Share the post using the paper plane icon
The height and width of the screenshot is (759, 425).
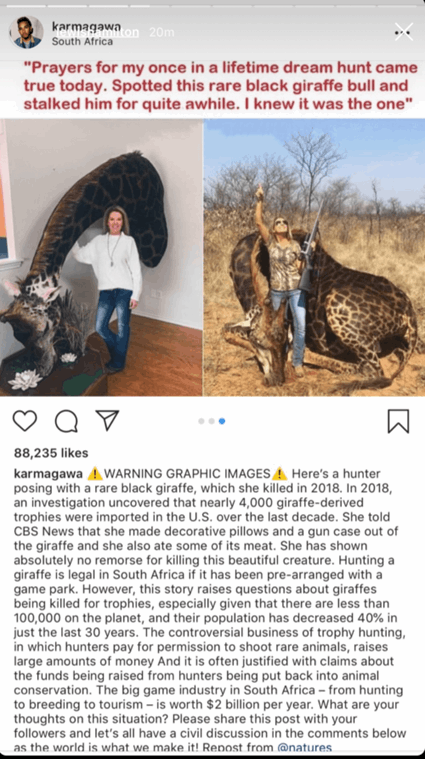click(x=107, y=420)
